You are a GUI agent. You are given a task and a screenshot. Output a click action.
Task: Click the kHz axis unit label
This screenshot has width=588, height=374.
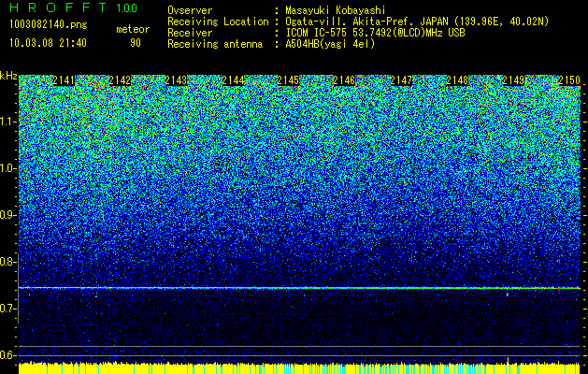[x=8, y=76]
